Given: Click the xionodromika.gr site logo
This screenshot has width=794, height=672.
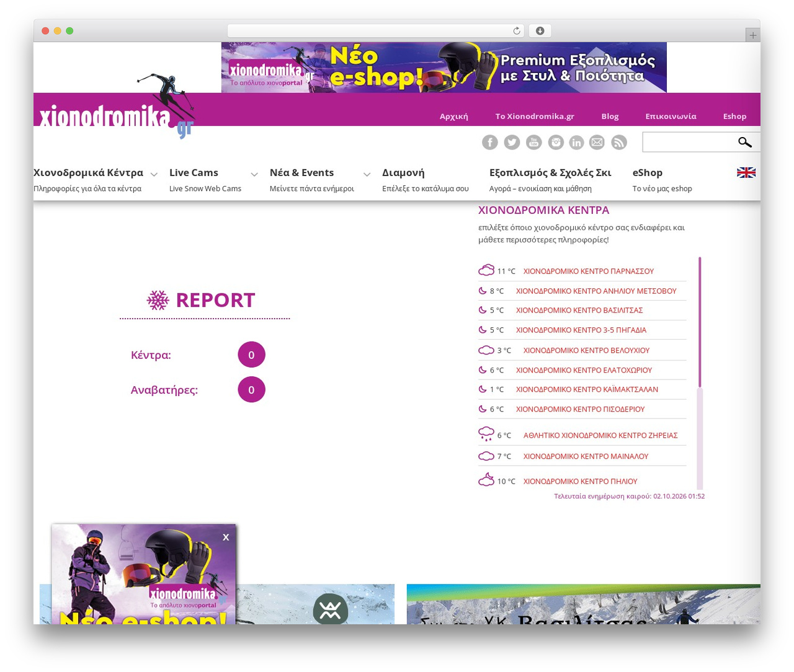Looking at the screenshot, I should pos(117,107).
